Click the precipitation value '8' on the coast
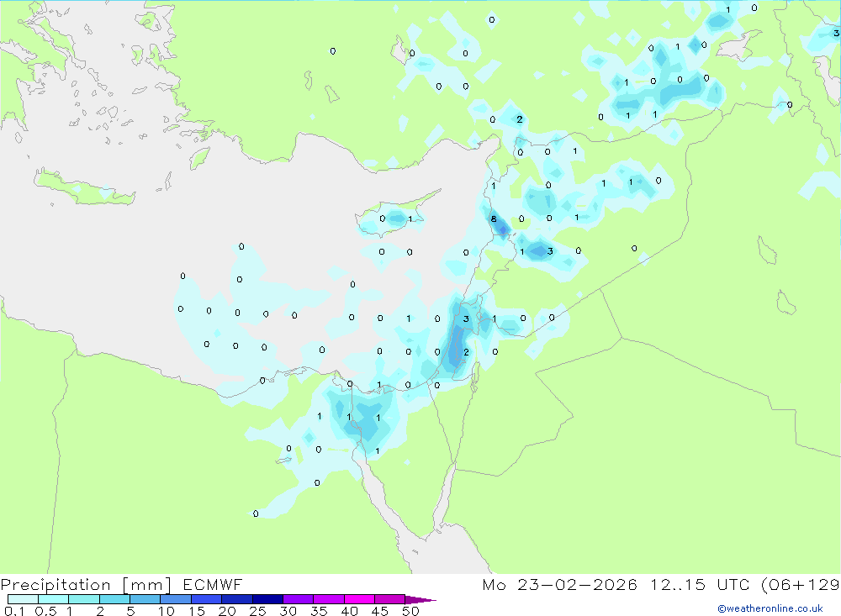Screen dimensions: 841x616 (494, 218)
